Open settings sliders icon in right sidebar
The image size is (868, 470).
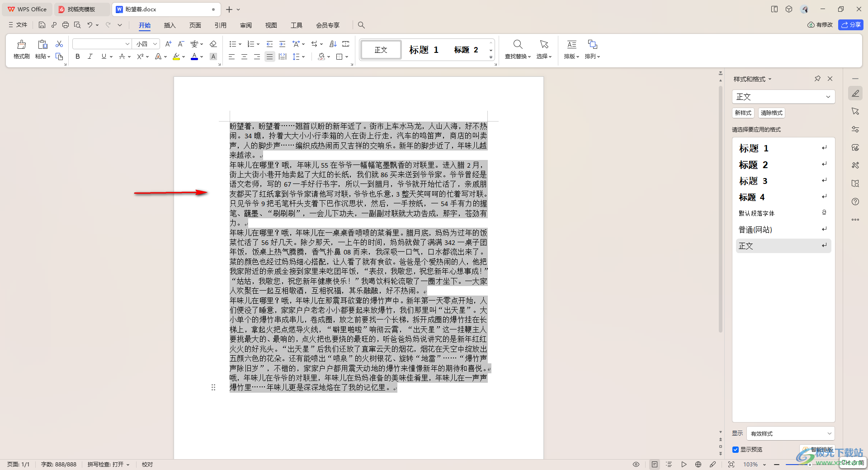[x=855, y=129]
